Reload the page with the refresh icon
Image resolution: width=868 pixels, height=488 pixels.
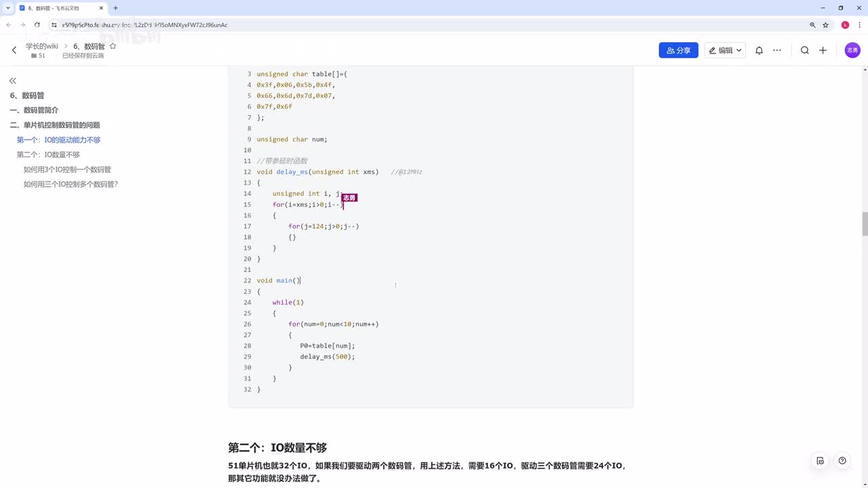pyautogui.click(x=37, y=25)
